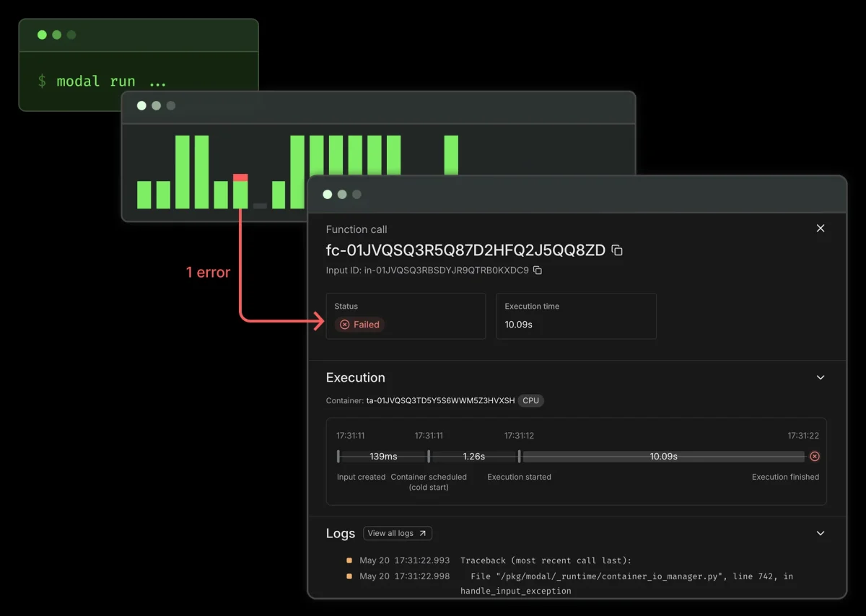Click the rightmost green bar in chart window
The width and height of the screenshot is (866, 616).
[x=451, y=155]
